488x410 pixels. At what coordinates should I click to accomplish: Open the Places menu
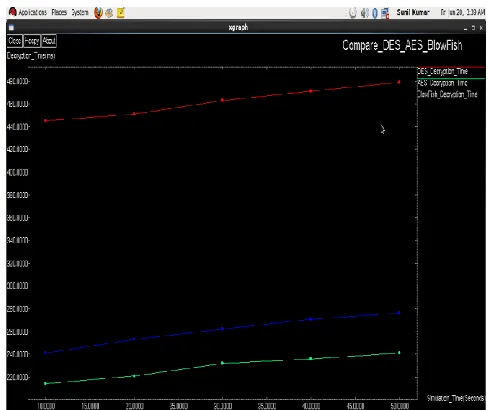coord(59,12)
